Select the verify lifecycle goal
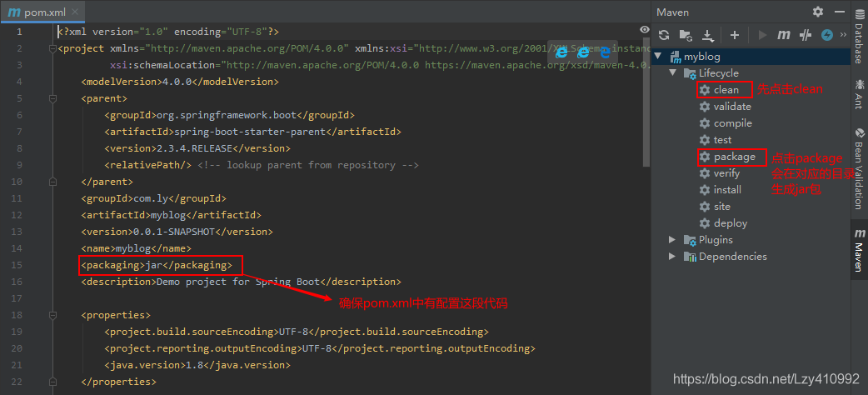Viewport: 868px width, 395px height. click(x=726, y=173)
